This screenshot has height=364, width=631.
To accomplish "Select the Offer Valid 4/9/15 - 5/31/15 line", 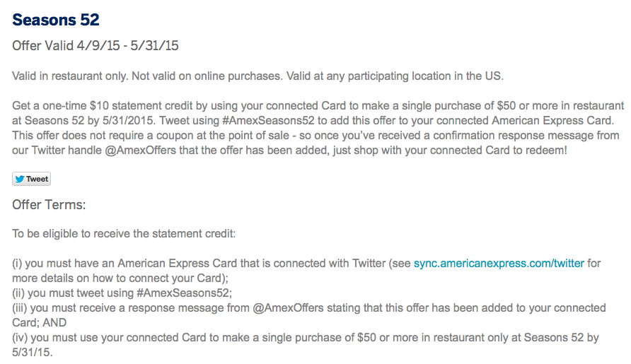I will click(x=95, y=46).
